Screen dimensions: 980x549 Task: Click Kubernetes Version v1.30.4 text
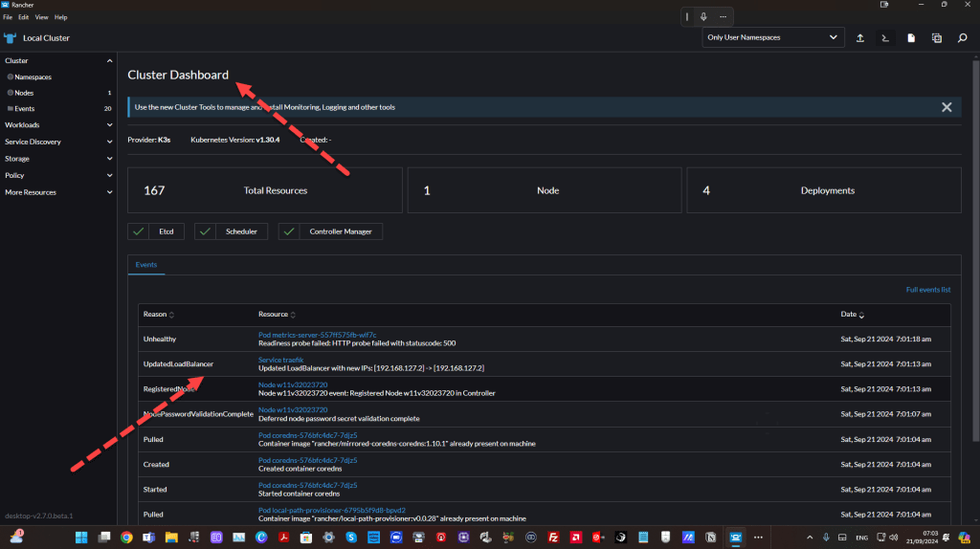(x=235, y=140)
